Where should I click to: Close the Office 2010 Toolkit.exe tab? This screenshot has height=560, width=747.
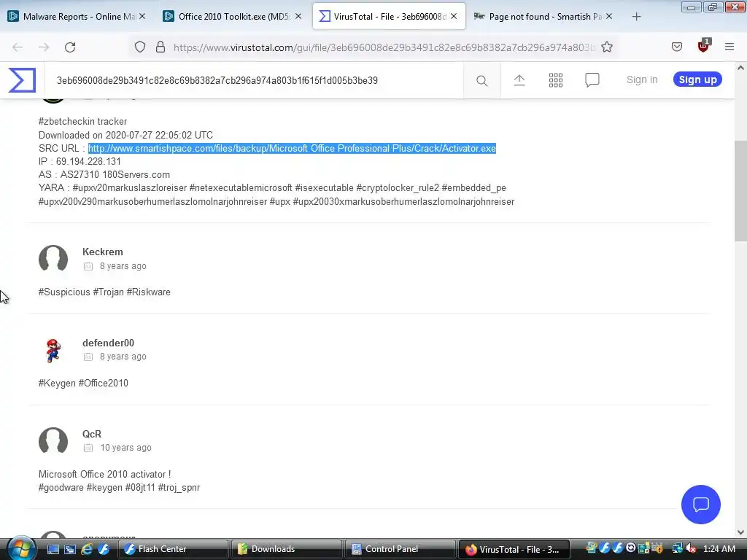pyautogui.click(x=298, y=17)
